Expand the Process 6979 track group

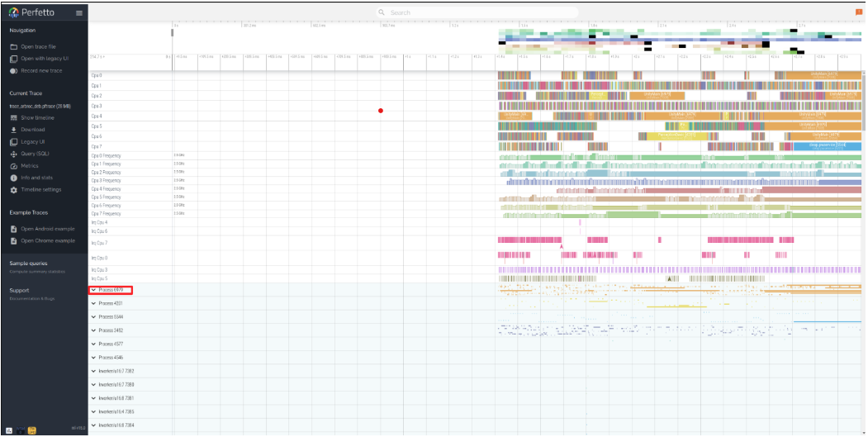pyautogui.click(x=93, y=290)
